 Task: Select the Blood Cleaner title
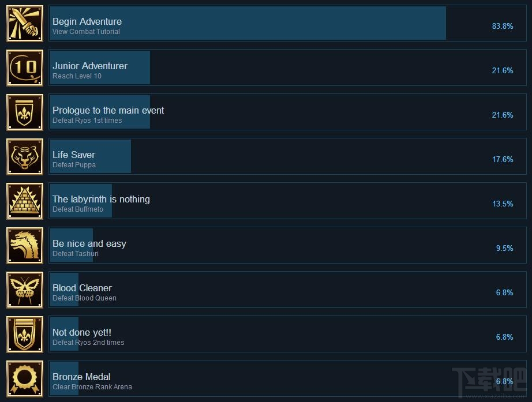(x=82, y=288)
